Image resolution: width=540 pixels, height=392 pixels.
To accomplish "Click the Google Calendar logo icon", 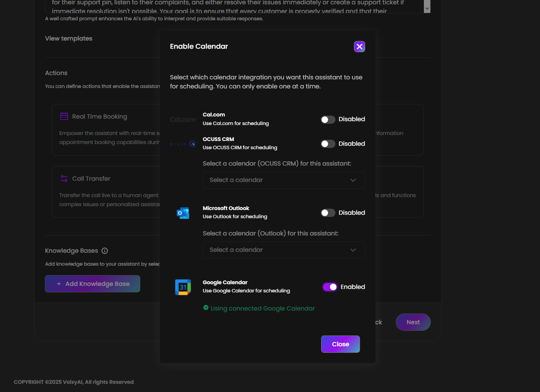I will tap(183, 287).
